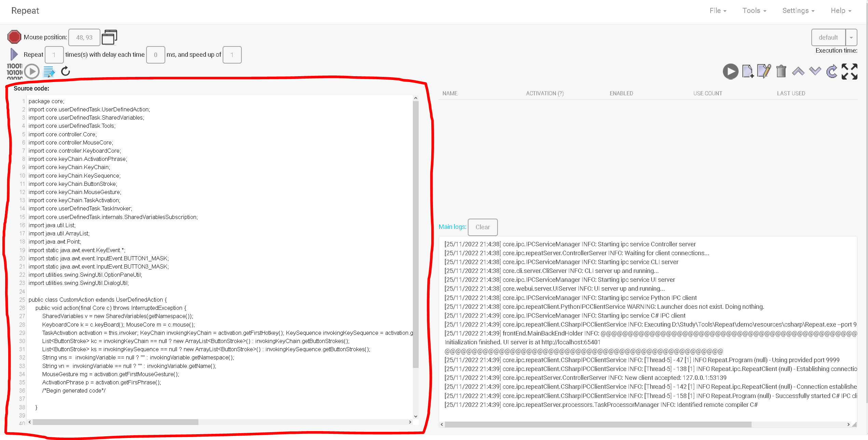The width and height of the screenshot is (868, 440).
Task: Run the compiled action with circular play
Action: tap(32, 71)
